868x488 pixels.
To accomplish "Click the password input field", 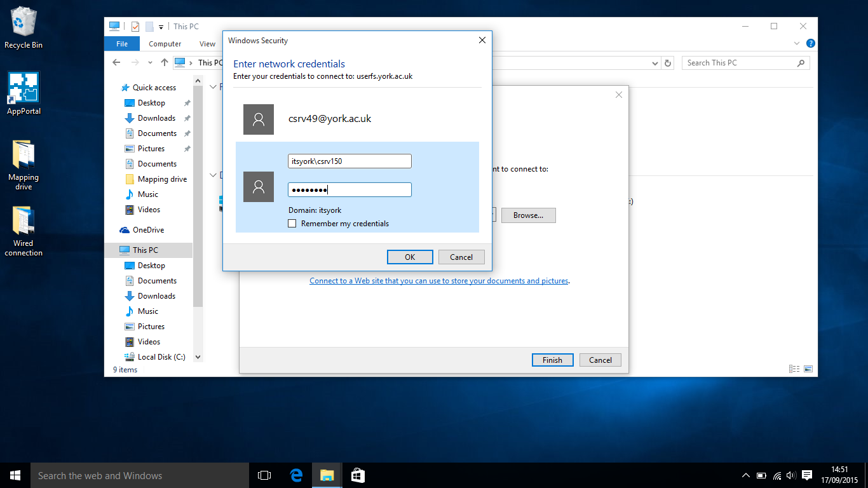I will pos(349,189).
